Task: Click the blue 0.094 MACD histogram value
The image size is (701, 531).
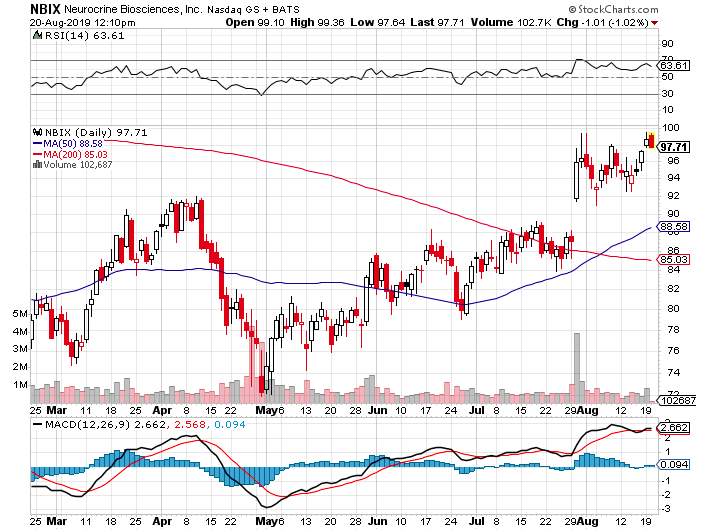Action: point(230,424)
